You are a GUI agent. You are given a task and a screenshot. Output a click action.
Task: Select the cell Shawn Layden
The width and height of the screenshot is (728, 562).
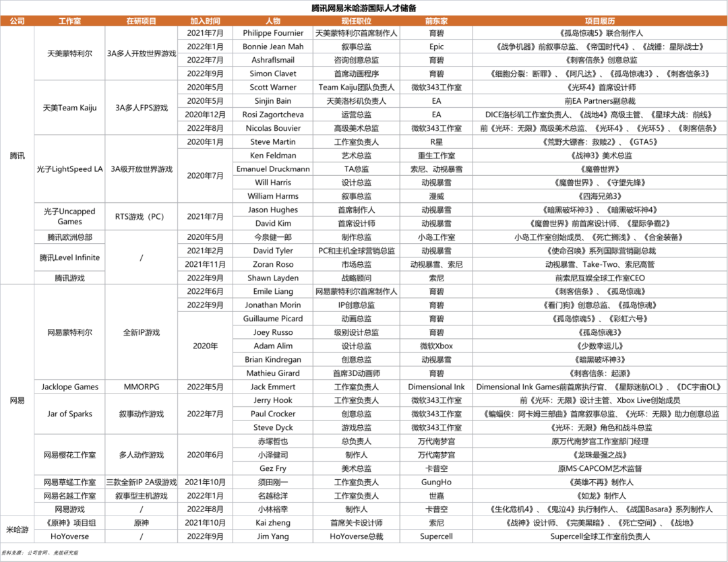(x=273, y=278)
